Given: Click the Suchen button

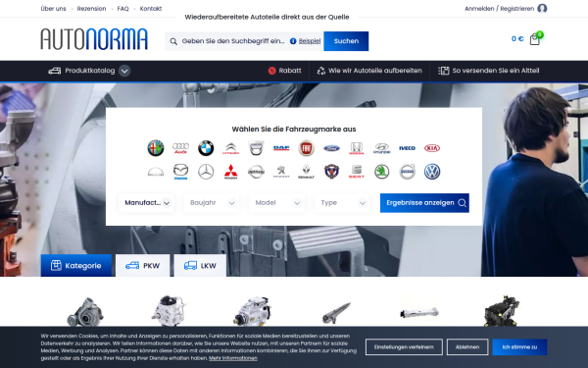Looking at the screenshot, I should (346, 41).
